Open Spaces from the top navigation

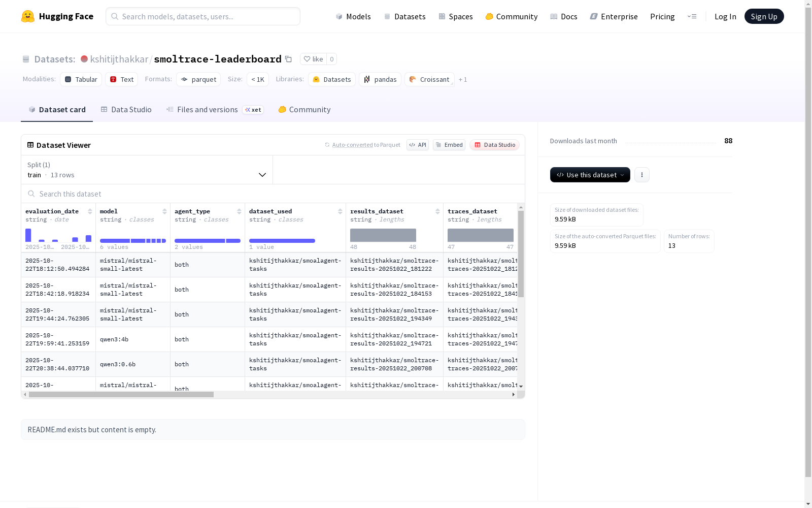[456, 16]
